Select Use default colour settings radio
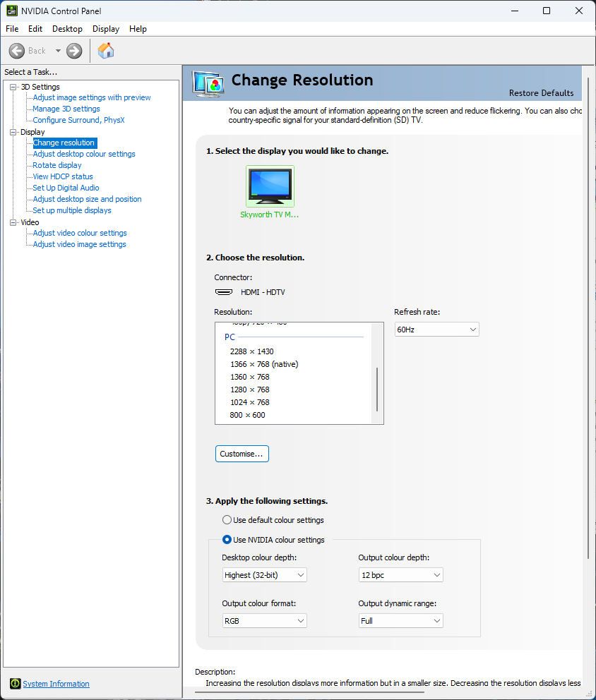 (x=227, y=519)
